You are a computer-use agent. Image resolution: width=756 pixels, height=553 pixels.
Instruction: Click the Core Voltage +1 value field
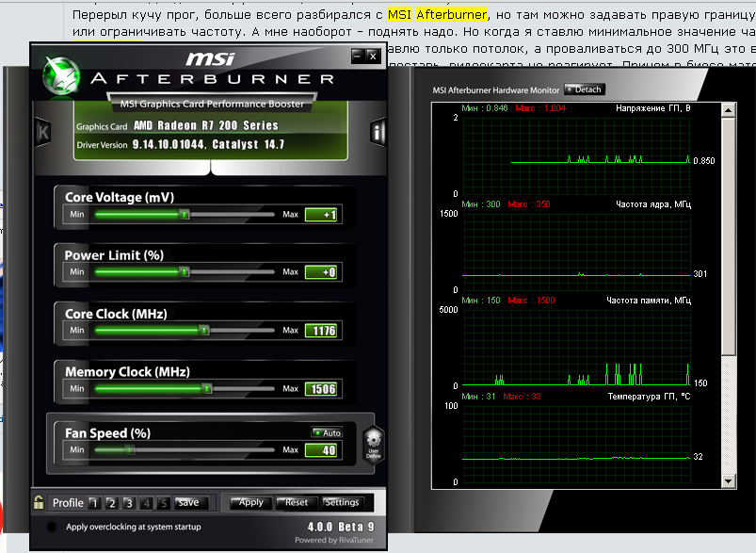321,215
